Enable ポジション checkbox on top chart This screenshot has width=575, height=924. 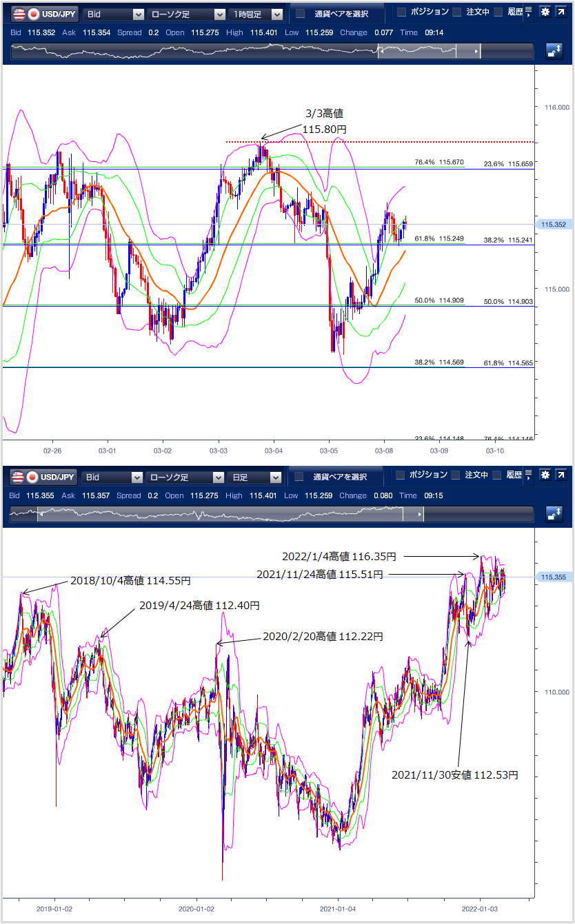click(x=401, y=12)
